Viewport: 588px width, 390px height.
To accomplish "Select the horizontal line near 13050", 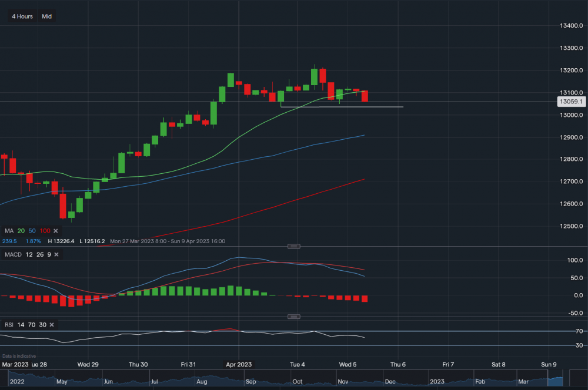I will click(341, 107).
